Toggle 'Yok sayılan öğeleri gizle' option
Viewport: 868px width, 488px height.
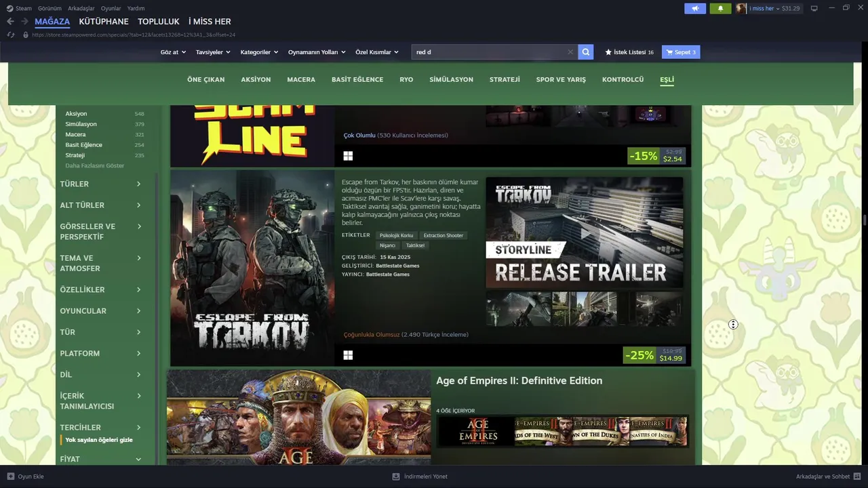coord(99,440)
